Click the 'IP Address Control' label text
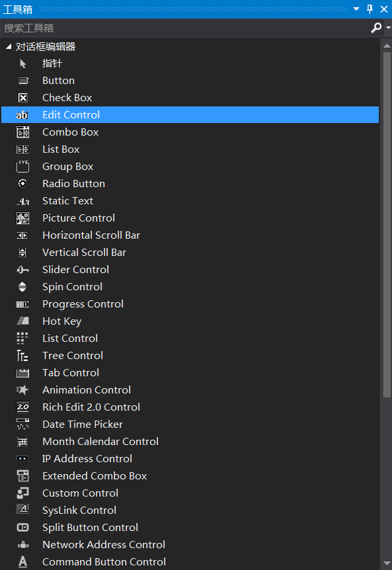 87,459
